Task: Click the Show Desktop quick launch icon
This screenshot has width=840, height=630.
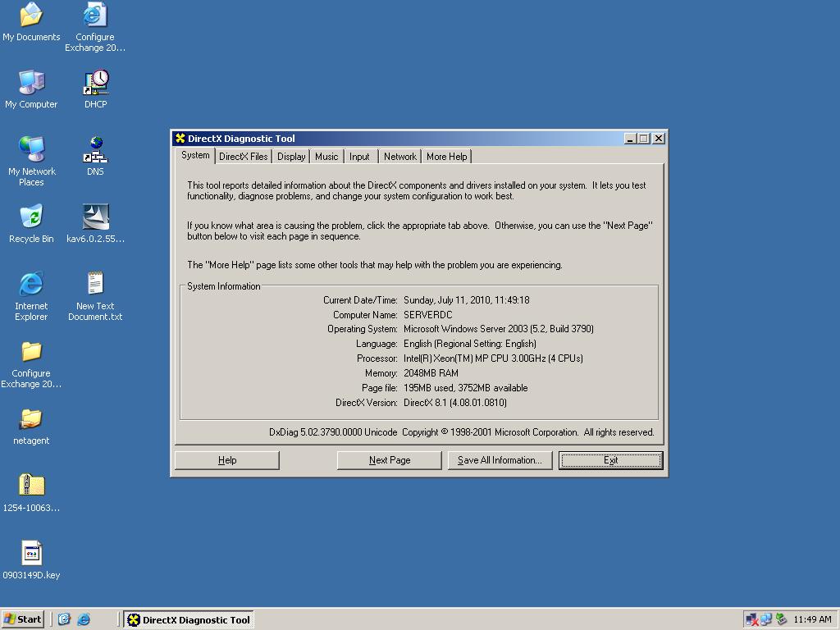Action: pyautogui.click(x=64, y=619)
